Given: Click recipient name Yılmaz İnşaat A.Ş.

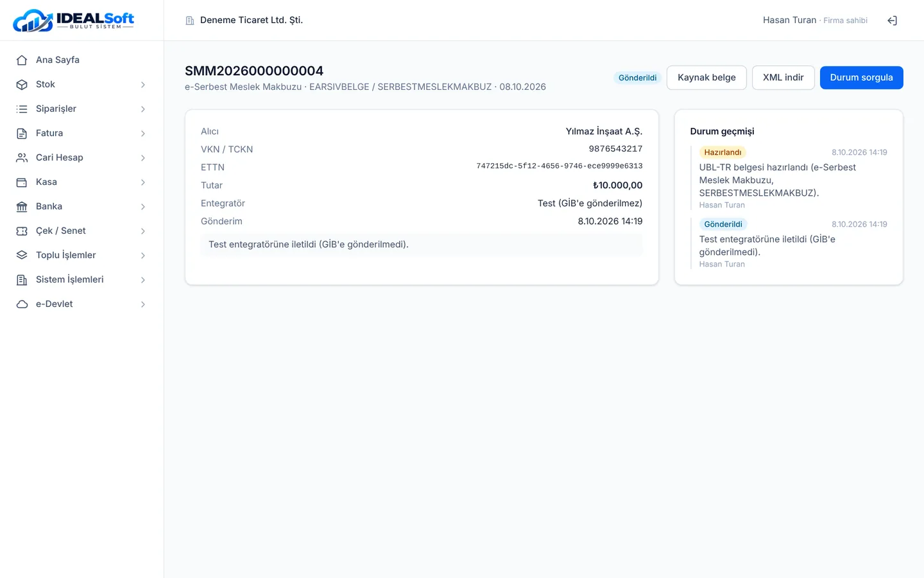Looking at the screenshot, I should click(604, 131).
